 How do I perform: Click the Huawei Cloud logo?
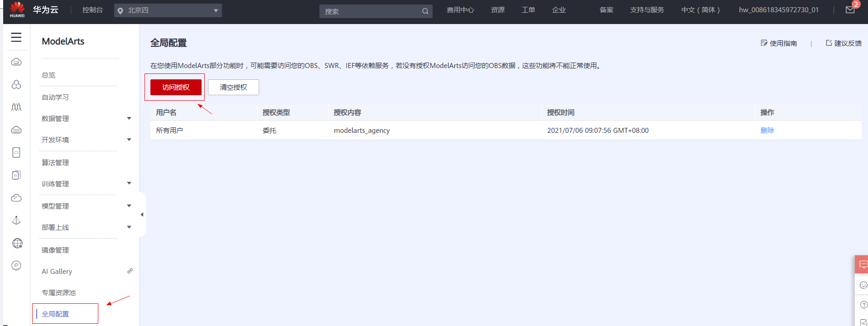tap(17, 9)
